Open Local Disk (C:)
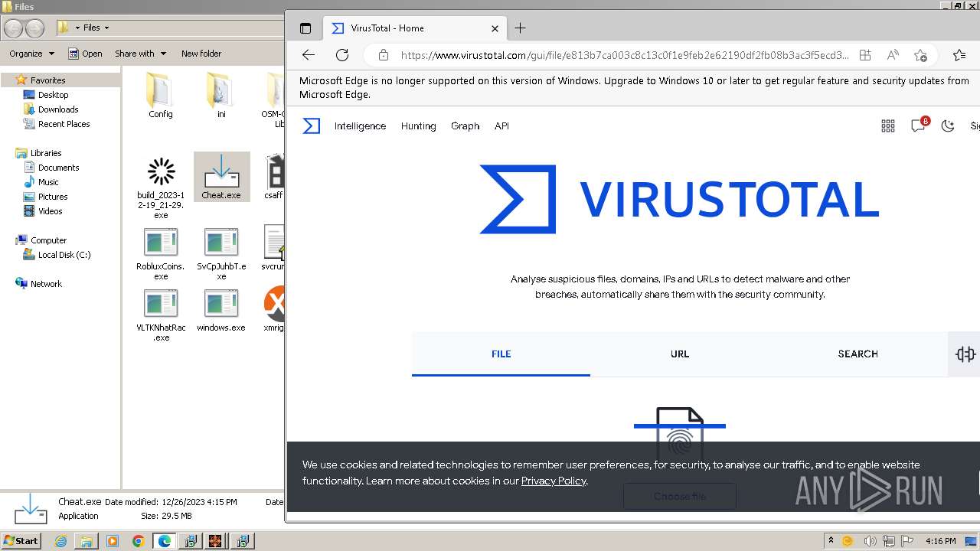Screen dimensions: 980x551 point(64,255)
